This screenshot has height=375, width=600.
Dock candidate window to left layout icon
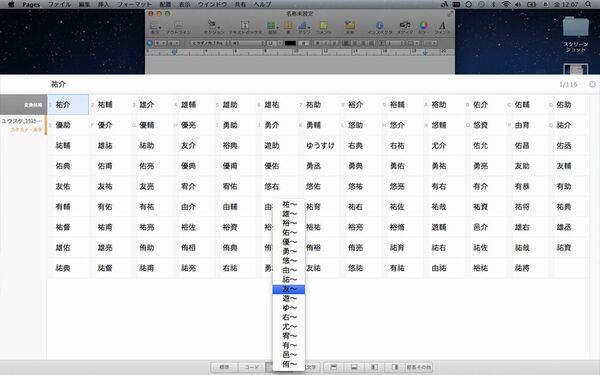pyautogui.click(x=375, y=367)
